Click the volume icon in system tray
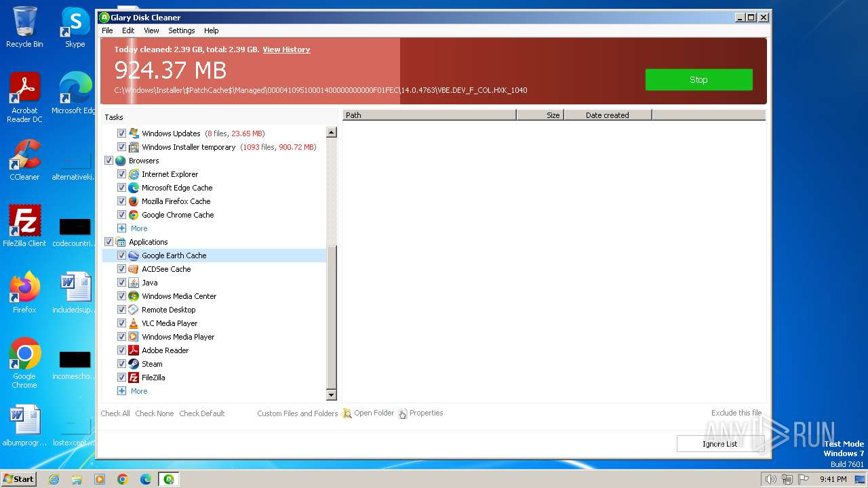The image size is (868, 488). coord(770,479)
